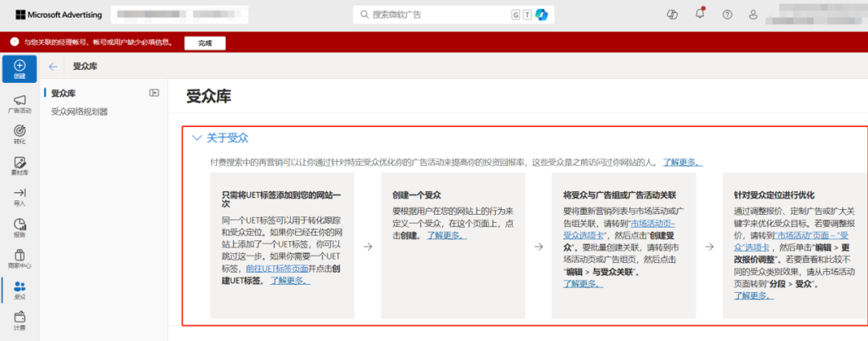Image resolution: width=868 pixels, height=341 pixels.
Task: Click 了解更多 link after intro paragraph
Action: pyautogui.click(x=684, y=162)
